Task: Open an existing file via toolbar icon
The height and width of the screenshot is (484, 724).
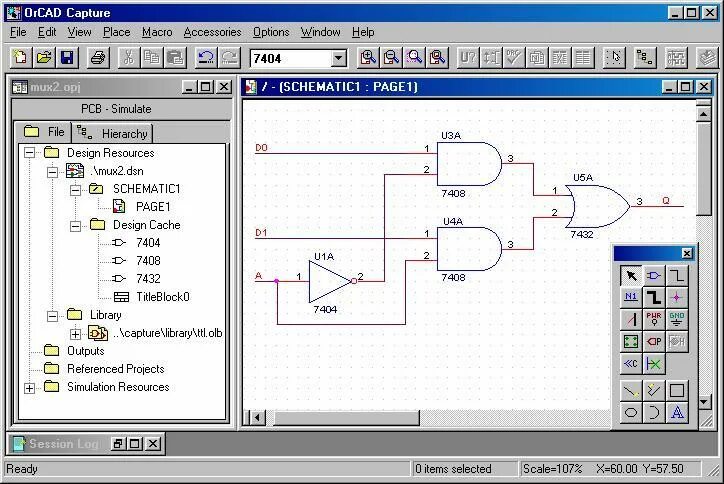Action: pyautogui.click(x=44, y=58)
